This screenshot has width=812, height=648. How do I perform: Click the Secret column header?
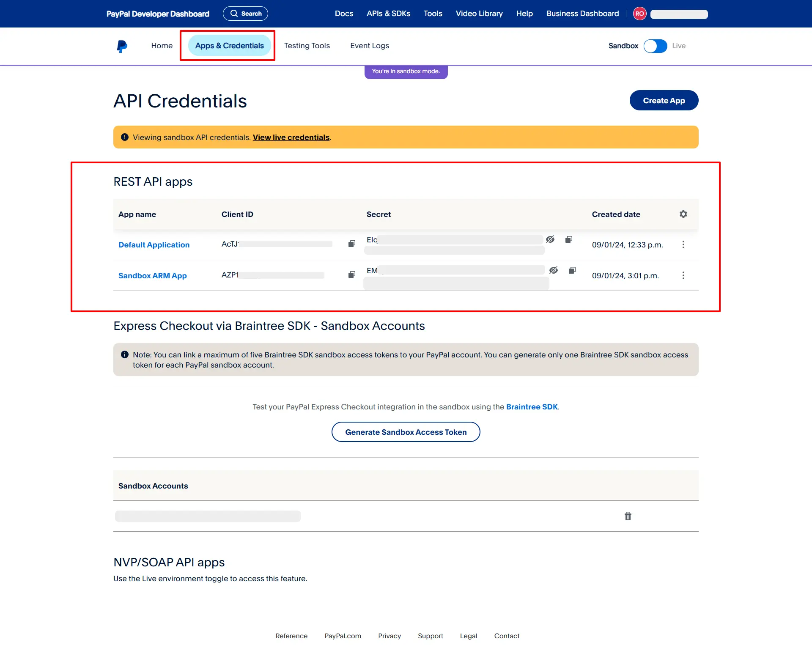click(x=379, y=214)
